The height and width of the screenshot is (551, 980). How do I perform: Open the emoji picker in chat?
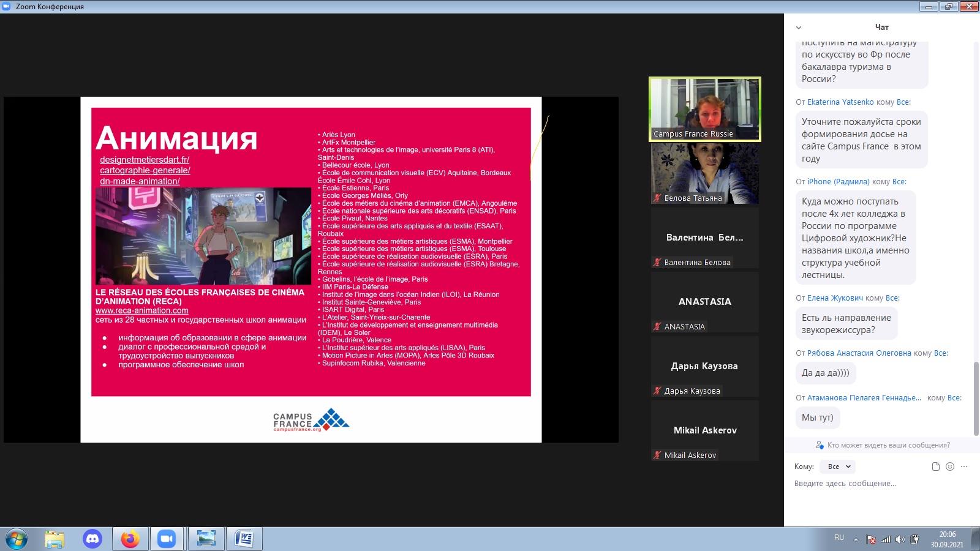click(950, 467)
